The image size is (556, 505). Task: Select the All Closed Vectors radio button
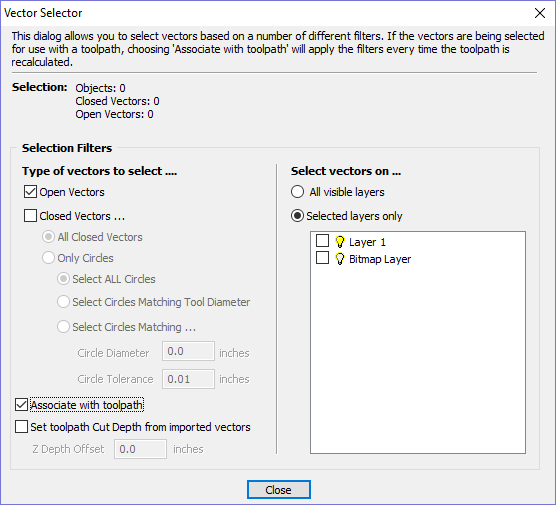click(x=48, y=237)
